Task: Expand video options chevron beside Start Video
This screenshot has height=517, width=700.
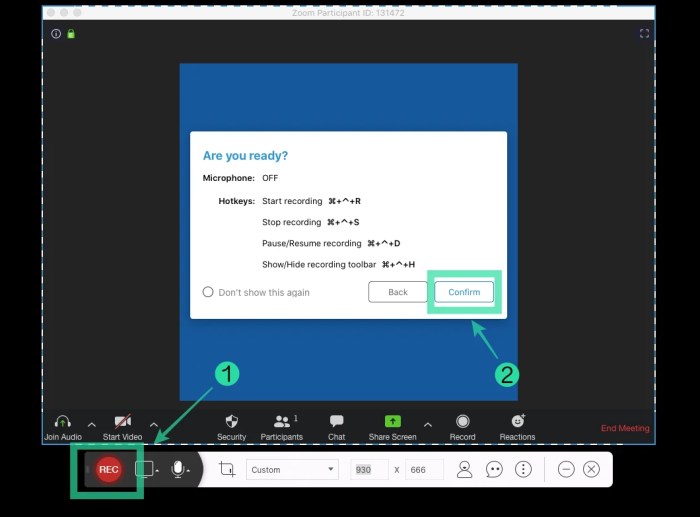Action: coord(154,425)
